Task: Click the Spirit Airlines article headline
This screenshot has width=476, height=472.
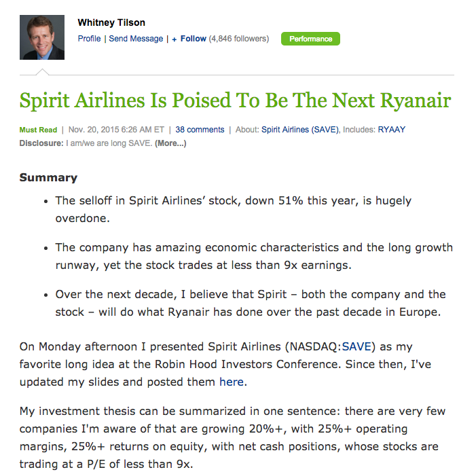Action: (x=235, y=101)
